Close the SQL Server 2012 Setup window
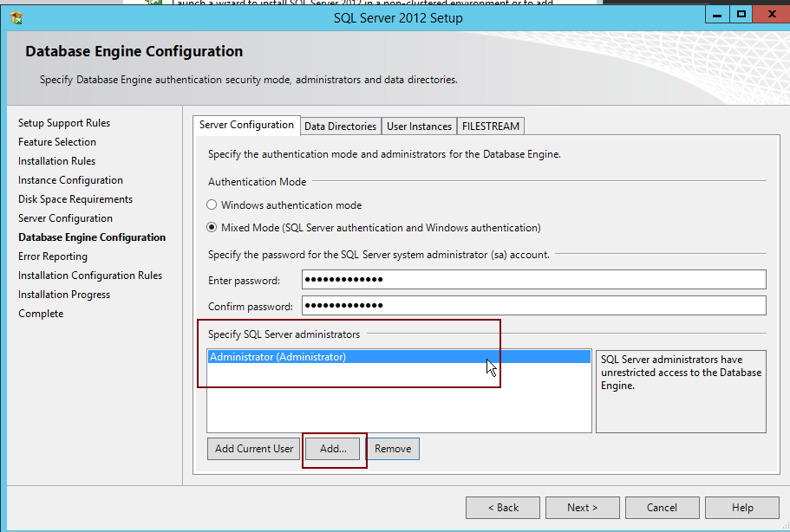 click(x=769, y=15)
